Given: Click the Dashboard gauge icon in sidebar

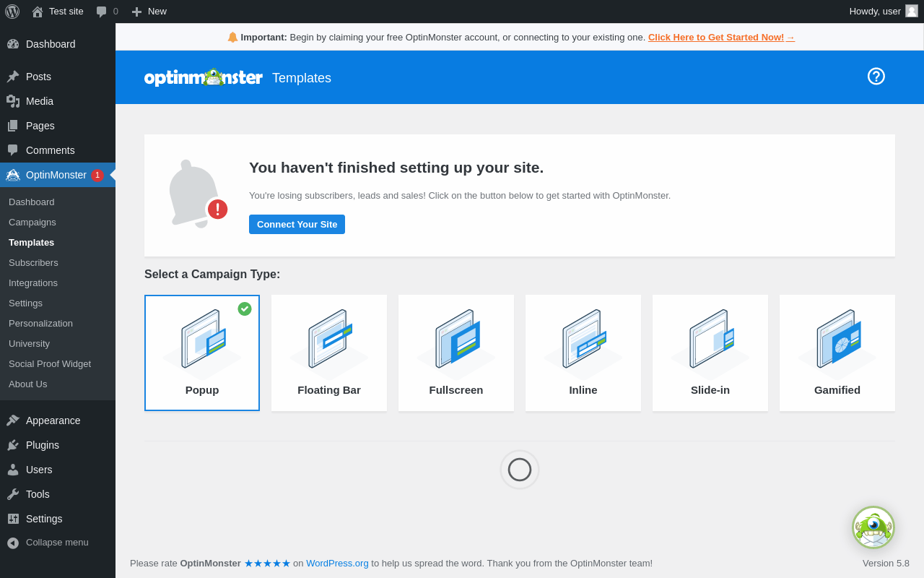Looking at the screenshot, I should (13, 44).
